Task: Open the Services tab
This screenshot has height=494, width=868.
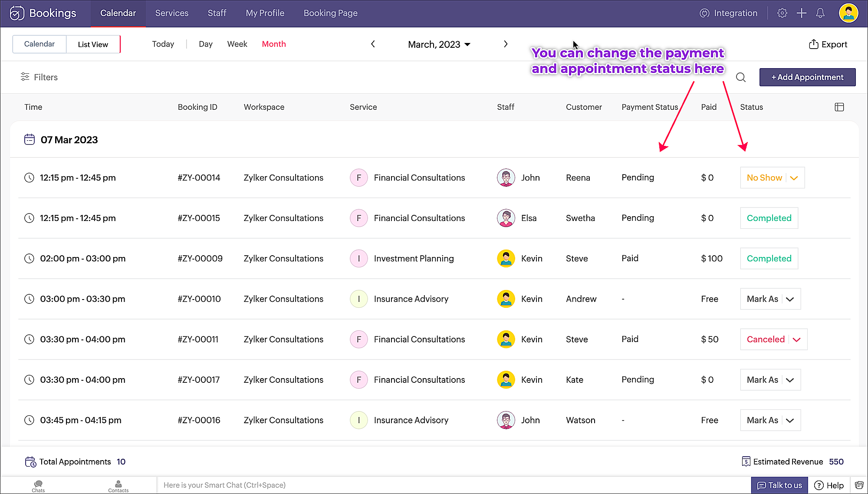Action: pyautogui.click(x=172, y=13)
